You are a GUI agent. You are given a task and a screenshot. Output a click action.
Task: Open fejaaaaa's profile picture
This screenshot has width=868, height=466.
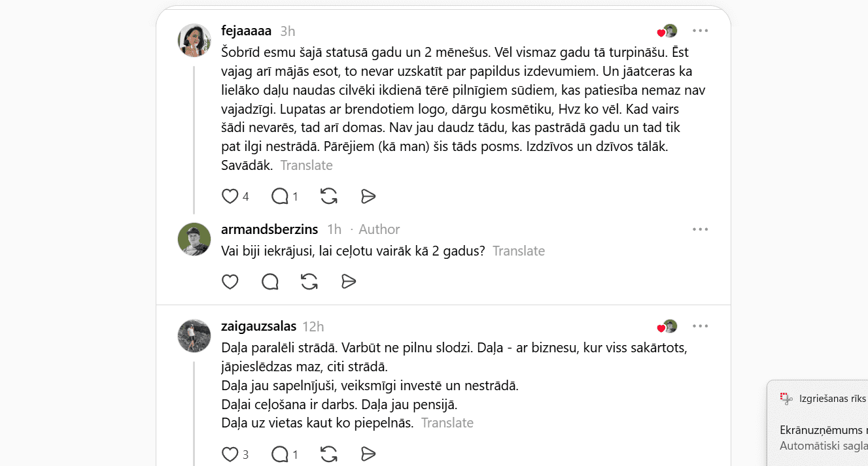tap(194, 41)
